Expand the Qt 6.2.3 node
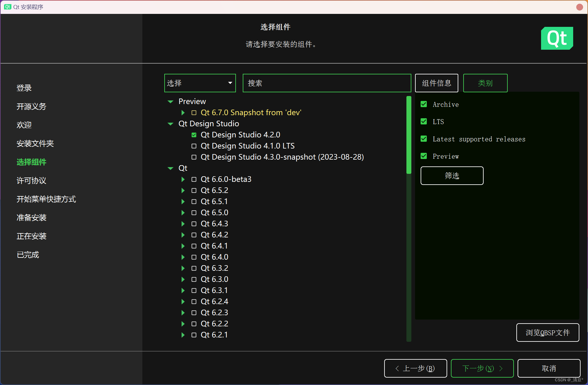The height and width of the screenshot is (385, 588). click(x=183, y=313)
